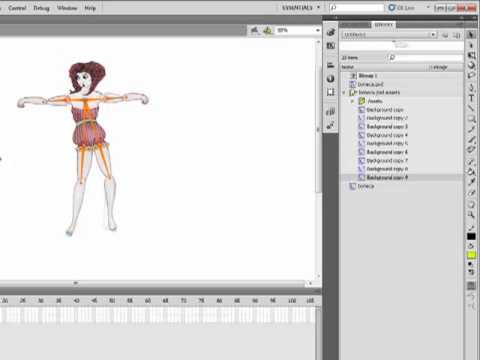Screen dimensions: 480x360
Task: Select the Hand tool
Action: click(x=471, y=205)
